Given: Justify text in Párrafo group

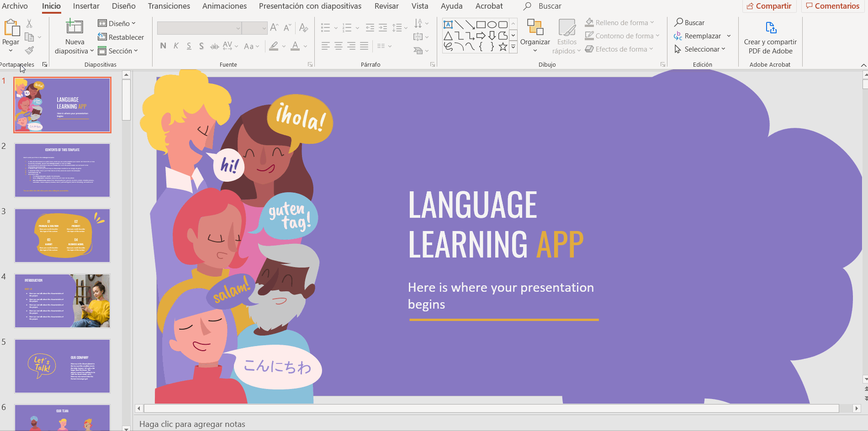Looking at the screenshot, I should point(364,46).
